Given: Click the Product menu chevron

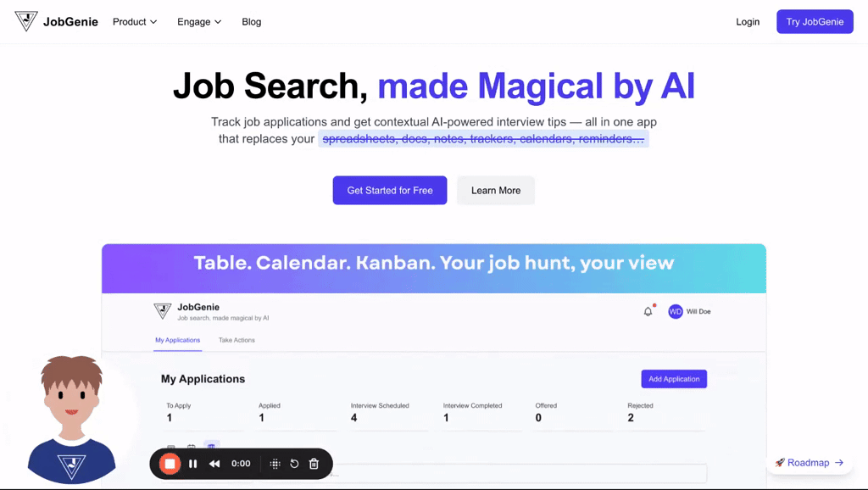Looking at the screenshot, I should point(153,22).
